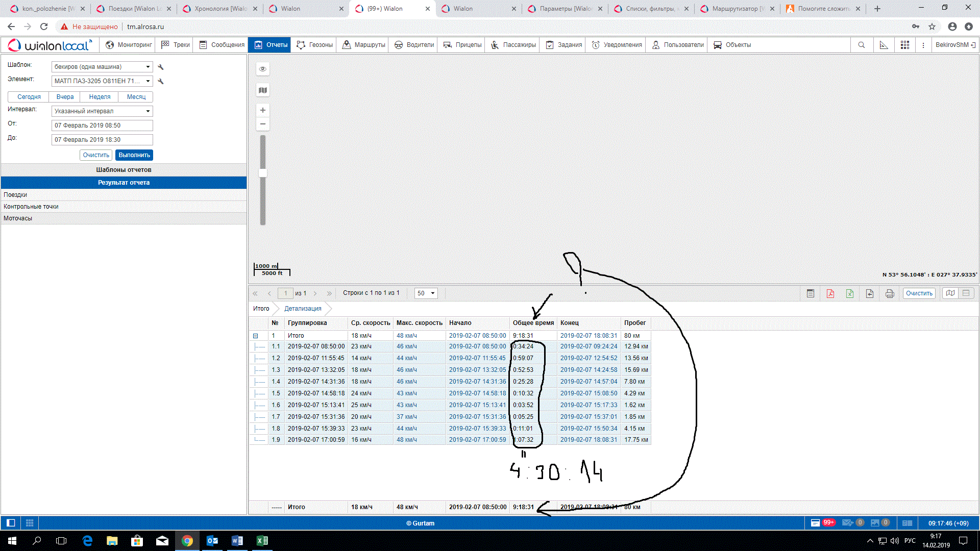This screenshot has width=980, height=551.
Task: Export report to Excel file
Action: [850, 293]
